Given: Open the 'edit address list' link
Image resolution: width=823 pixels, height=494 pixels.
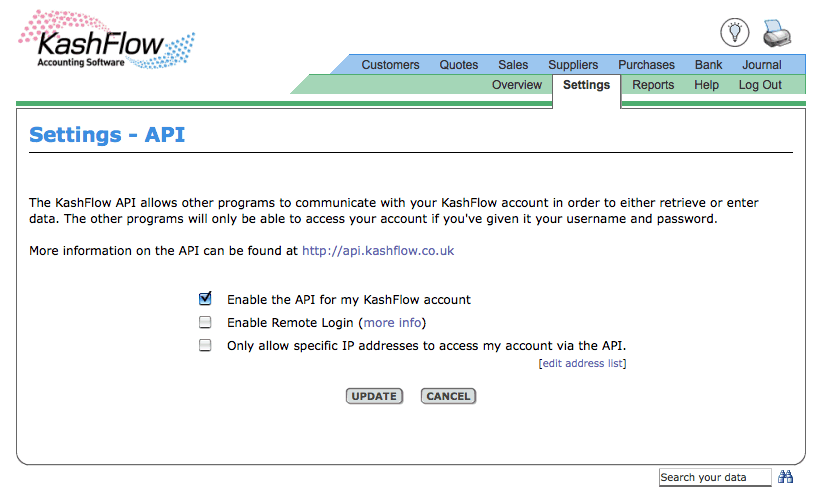Looking at the screenshot, I should click(x=582, y=363).
